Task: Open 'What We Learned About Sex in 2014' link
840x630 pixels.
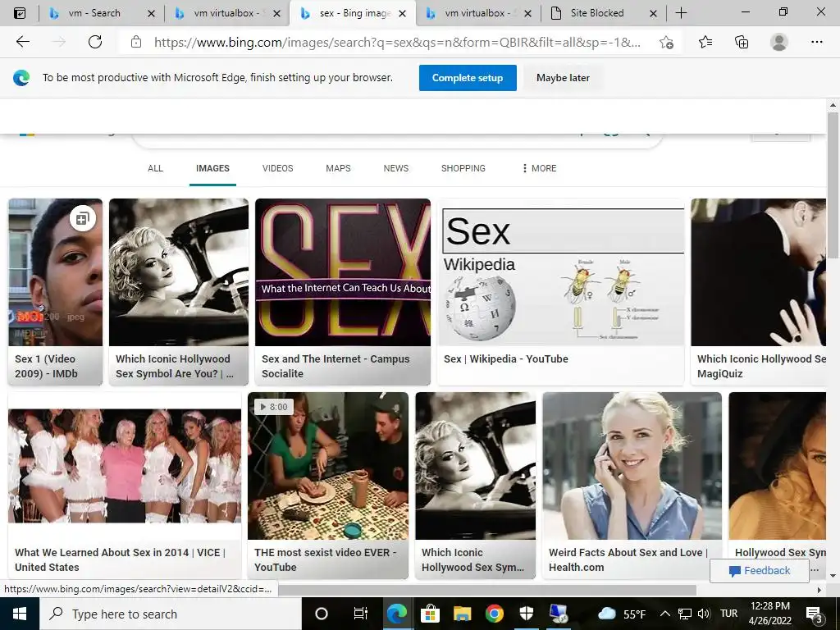Action: pos(120,559)
